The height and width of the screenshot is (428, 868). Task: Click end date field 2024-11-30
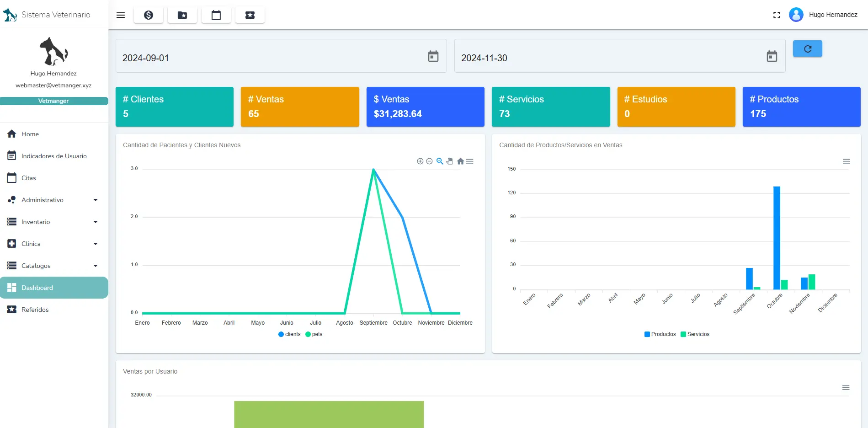620,56
